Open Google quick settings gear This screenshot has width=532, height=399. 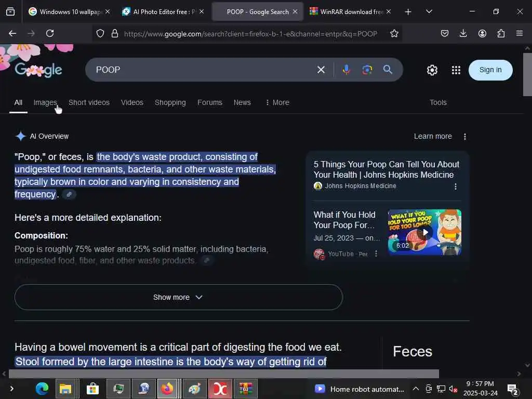pos(432,70)
